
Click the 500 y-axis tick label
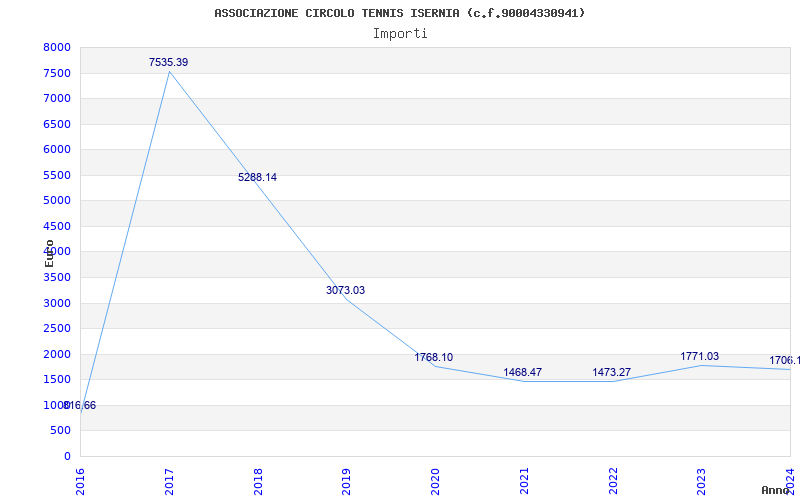pos(61,431)
